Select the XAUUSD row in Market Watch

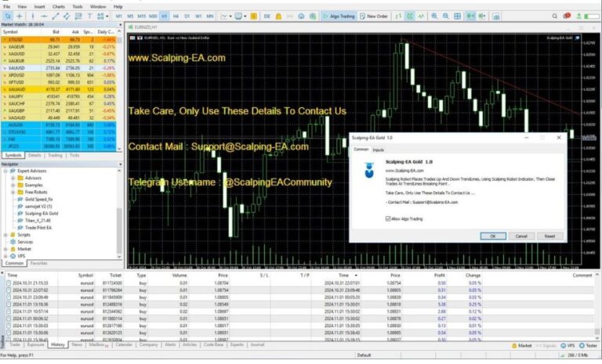coord(58,68)
